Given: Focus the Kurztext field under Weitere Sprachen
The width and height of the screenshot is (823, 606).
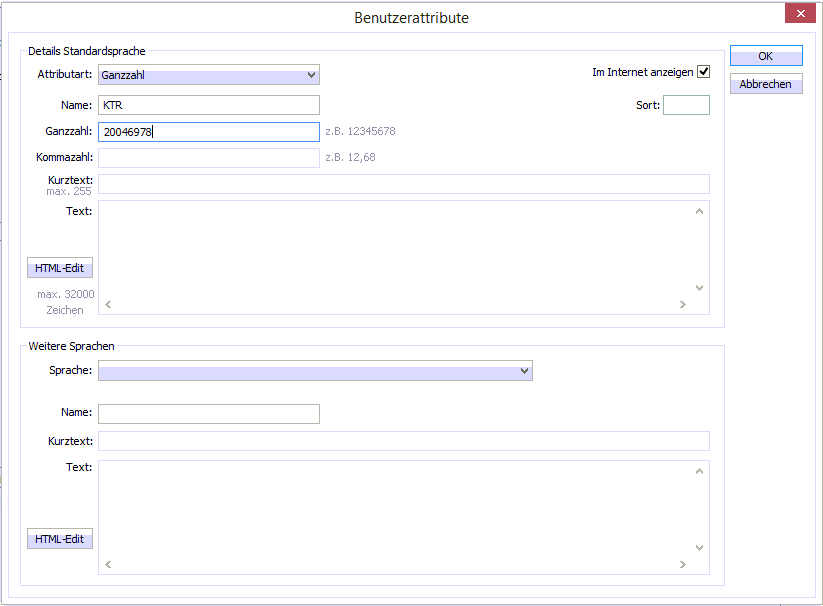Looking at the screenshot, I should click(403, 441).
